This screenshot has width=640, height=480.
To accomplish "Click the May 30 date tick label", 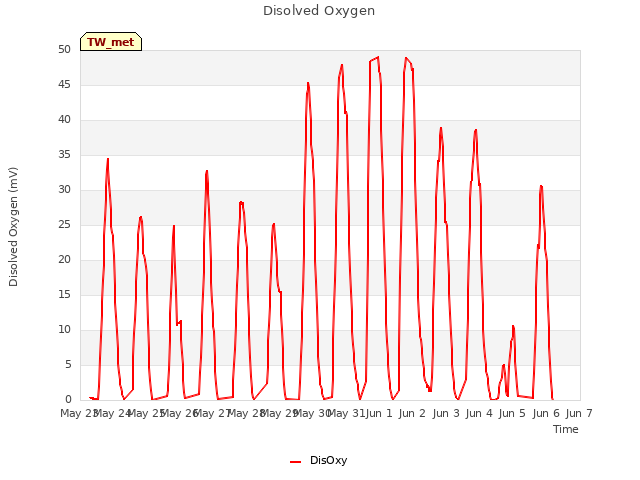I will tap(313, 413).
